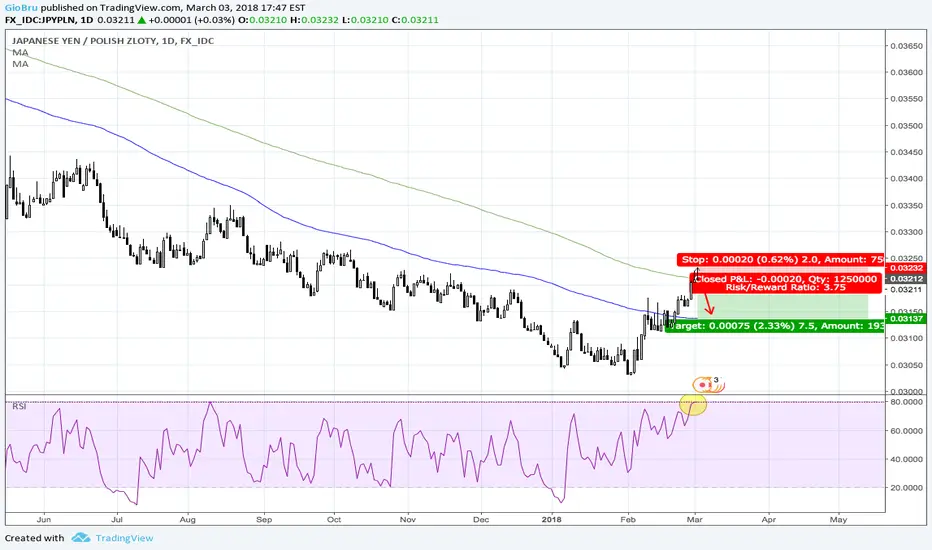
Task: Click the open value O:0.03210
Action: (x=262, y=20)
